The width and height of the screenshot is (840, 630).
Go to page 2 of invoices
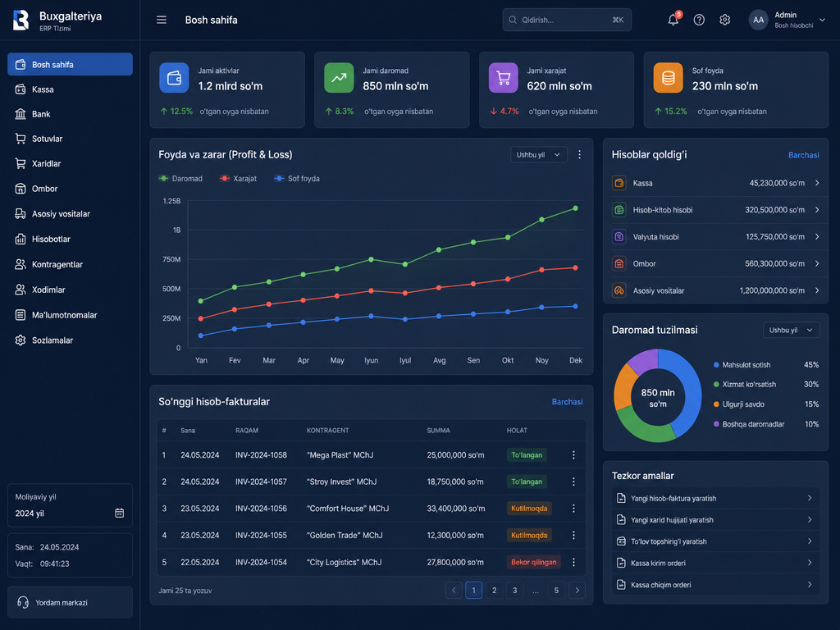click(x=494, y=591)
